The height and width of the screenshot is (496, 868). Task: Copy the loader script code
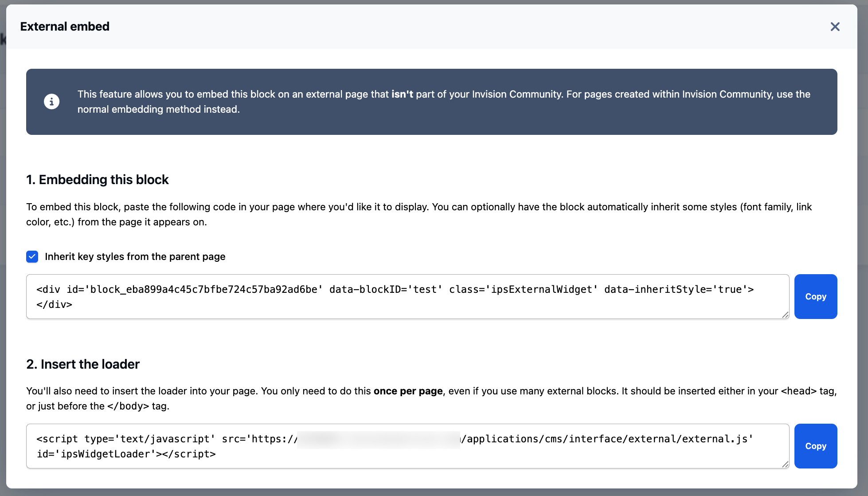(816, 446)
